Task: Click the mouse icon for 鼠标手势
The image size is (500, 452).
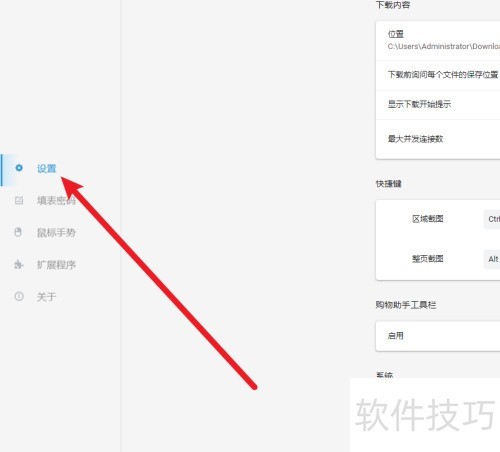Action: coord(18,232)
